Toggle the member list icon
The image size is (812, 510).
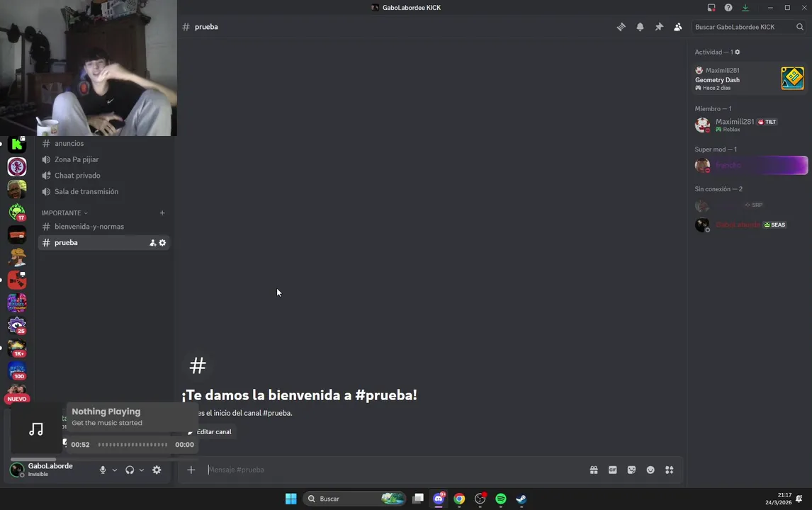click(677, 27)
